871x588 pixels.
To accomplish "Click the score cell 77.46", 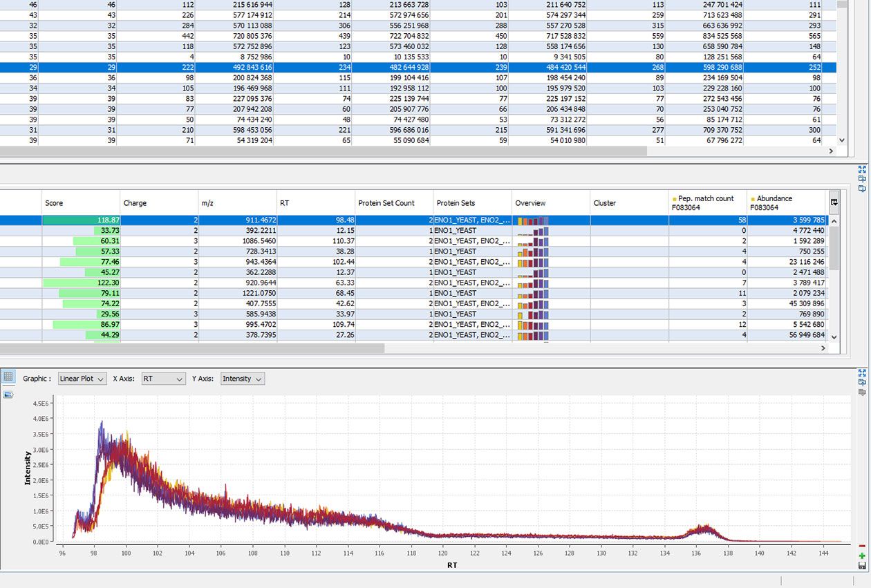I will pyautogui.click(x=81, y=262).
